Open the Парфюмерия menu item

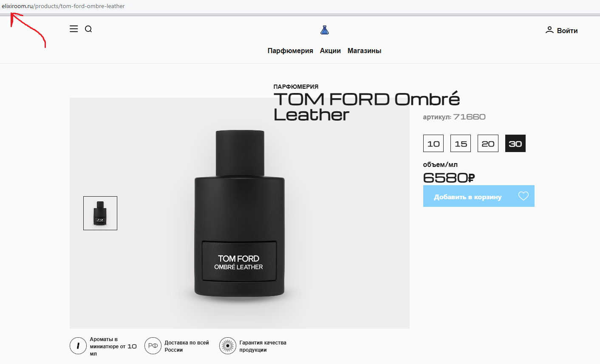pyautogui.click(x=290, y=51)
